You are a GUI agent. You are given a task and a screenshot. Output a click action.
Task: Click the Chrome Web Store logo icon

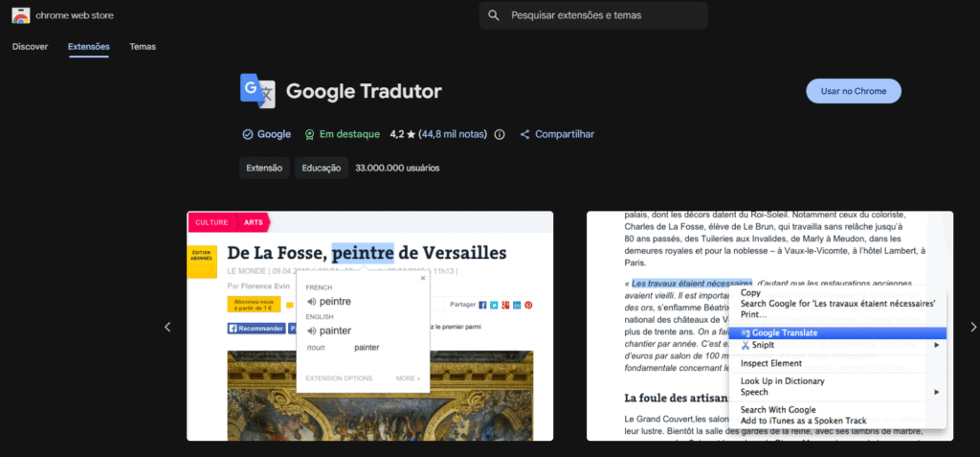[x=21, y=15]
